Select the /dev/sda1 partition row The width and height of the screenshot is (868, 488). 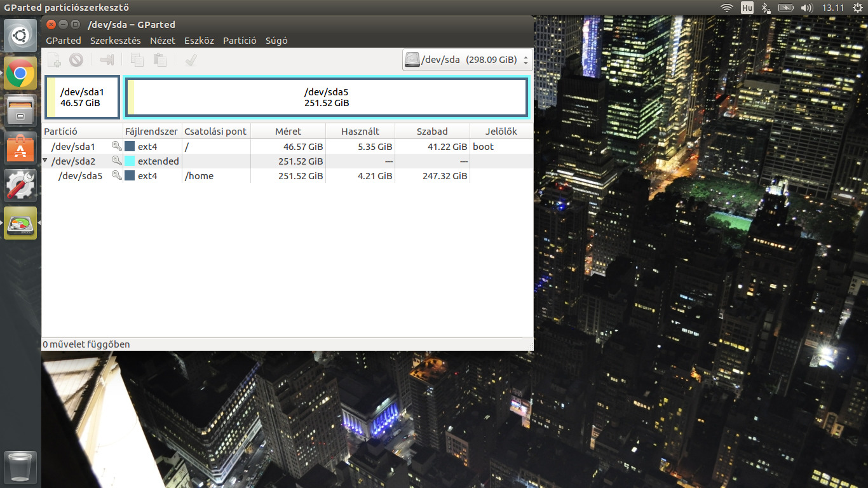click(x=287, y=146)
